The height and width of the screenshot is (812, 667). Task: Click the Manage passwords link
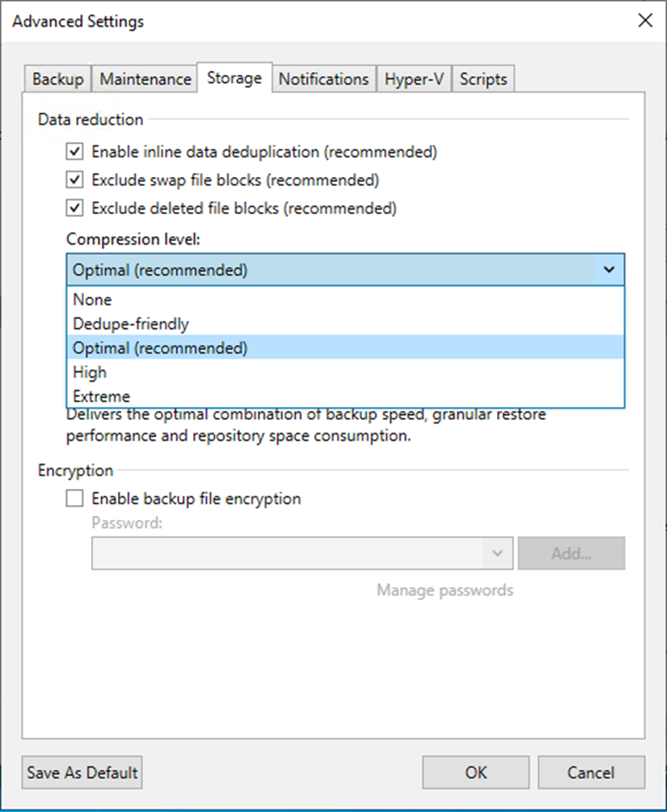tap(444, 590)
